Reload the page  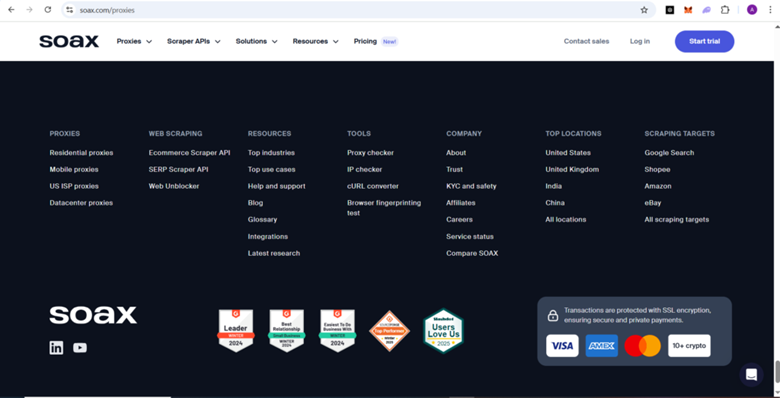[48, 10]
